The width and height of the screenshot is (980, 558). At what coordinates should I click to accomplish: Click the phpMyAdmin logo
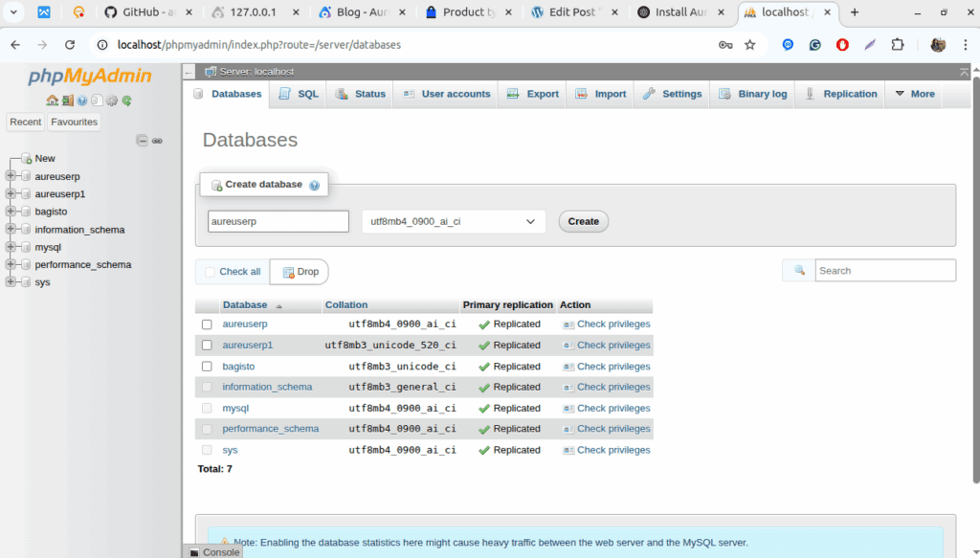90,77
